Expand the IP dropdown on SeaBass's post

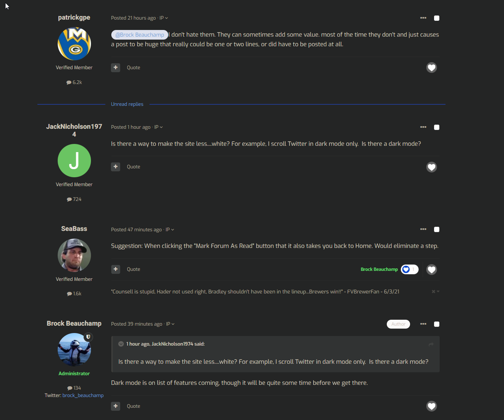[x=170, y=230]
